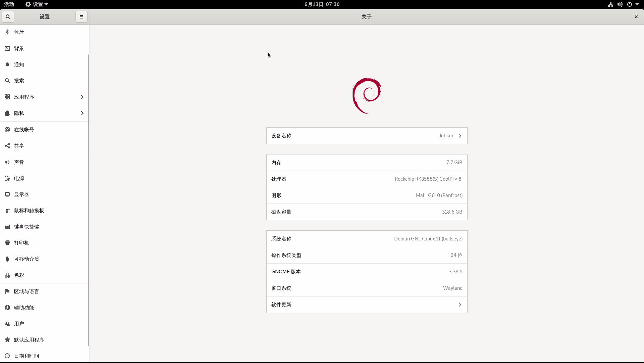Expand 应用程序 submenu chevron

pyautogui.click(x=82, y=97)
